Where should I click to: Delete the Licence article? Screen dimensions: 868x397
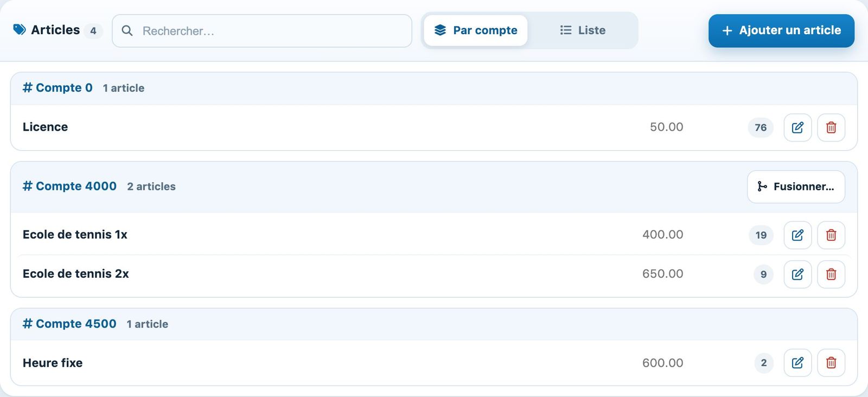tap(831, 127)
